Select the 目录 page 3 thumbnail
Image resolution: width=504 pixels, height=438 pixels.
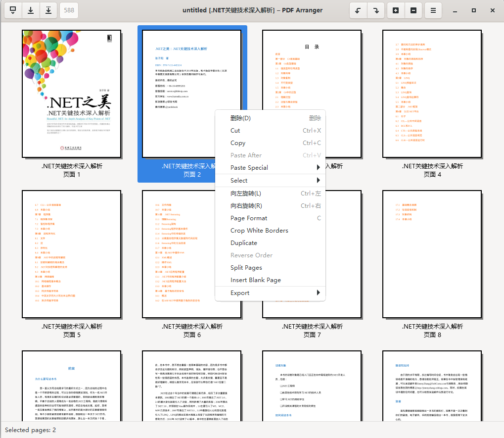tap(312, 69)
